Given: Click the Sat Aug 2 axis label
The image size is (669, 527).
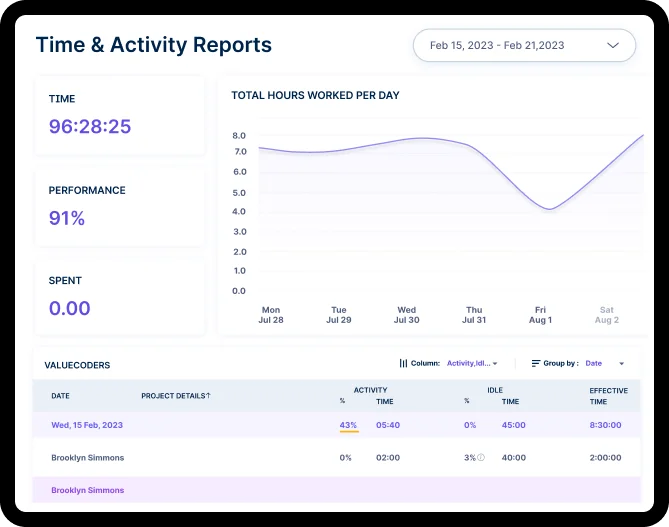Looking at the screenshot, I should click(607, 315).
